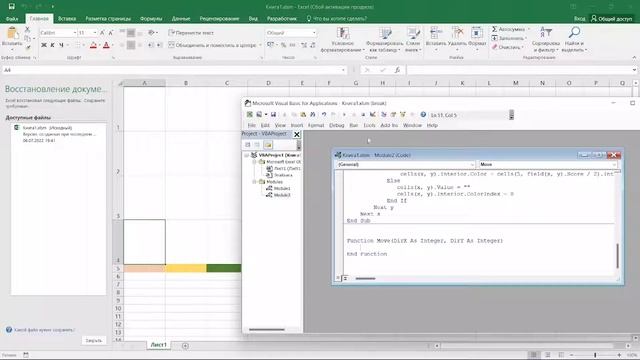Click the Fill (Заполнить) button

[509, 38]
